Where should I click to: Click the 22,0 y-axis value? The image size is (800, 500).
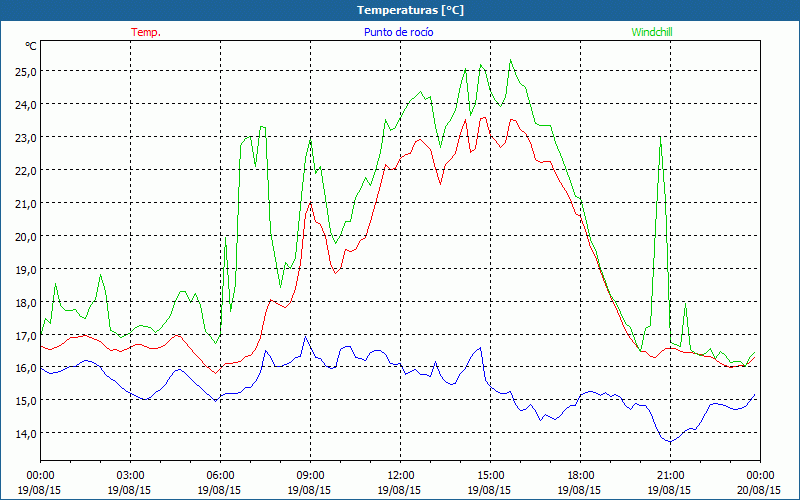(x=27, y=170)
